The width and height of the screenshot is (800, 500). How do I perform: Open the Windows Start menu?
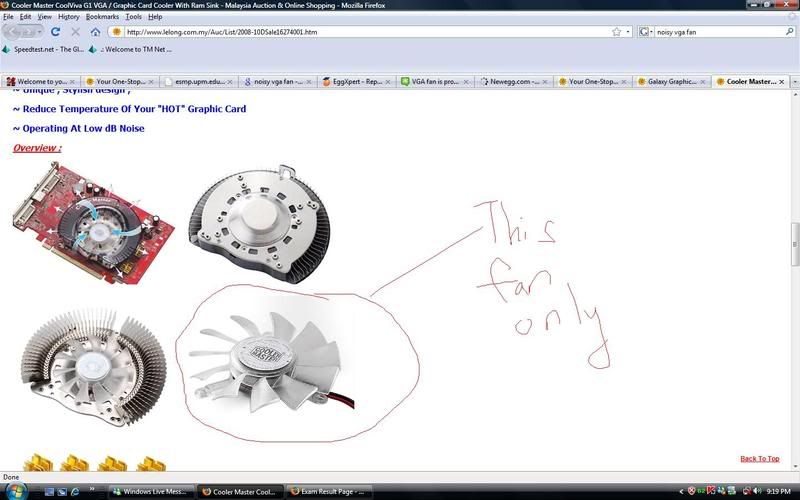click(x=15, y=492)
